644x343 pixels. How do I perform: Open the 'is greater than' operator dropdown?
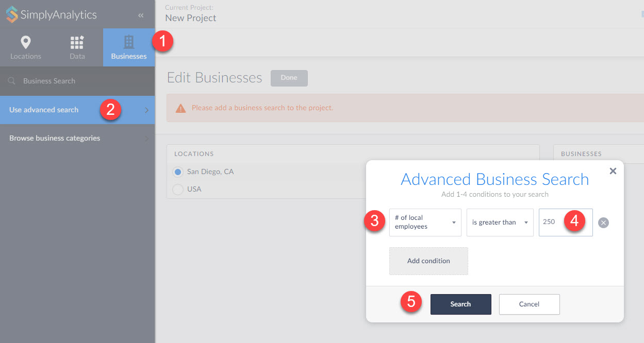pyautogui.click(x=500, y=222)
